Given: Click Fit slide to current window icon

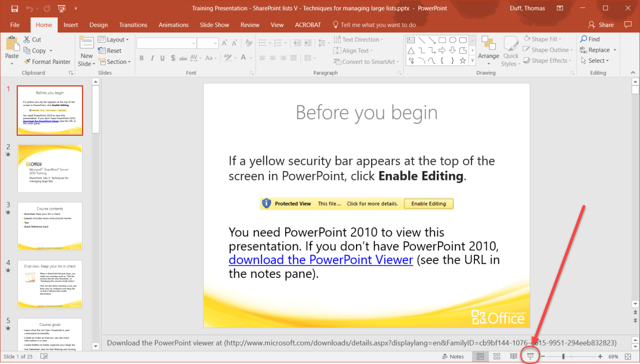Looking at the screenshot, I should [x=627, y=356].
